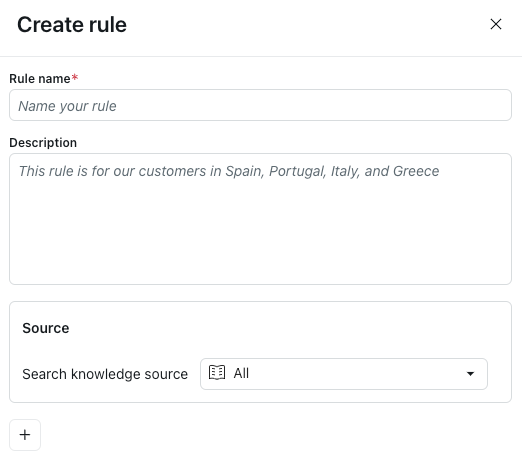Click the X icon at top right
Image resolution: width=522 pixels, height=465 pixels.
(496, 24)
